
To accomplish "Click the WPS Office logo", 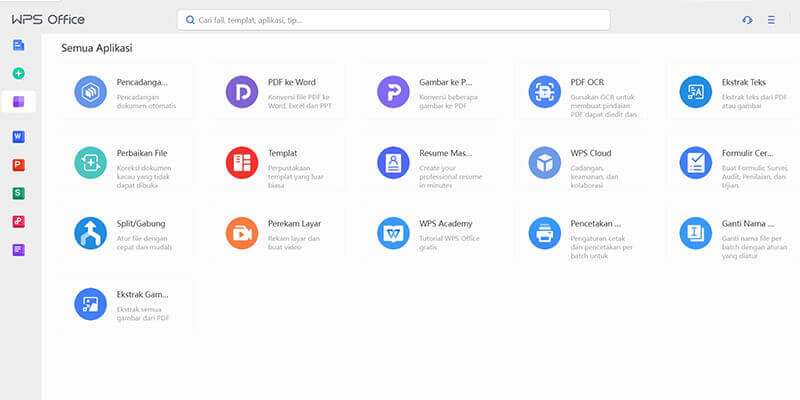I will point(48,20).
